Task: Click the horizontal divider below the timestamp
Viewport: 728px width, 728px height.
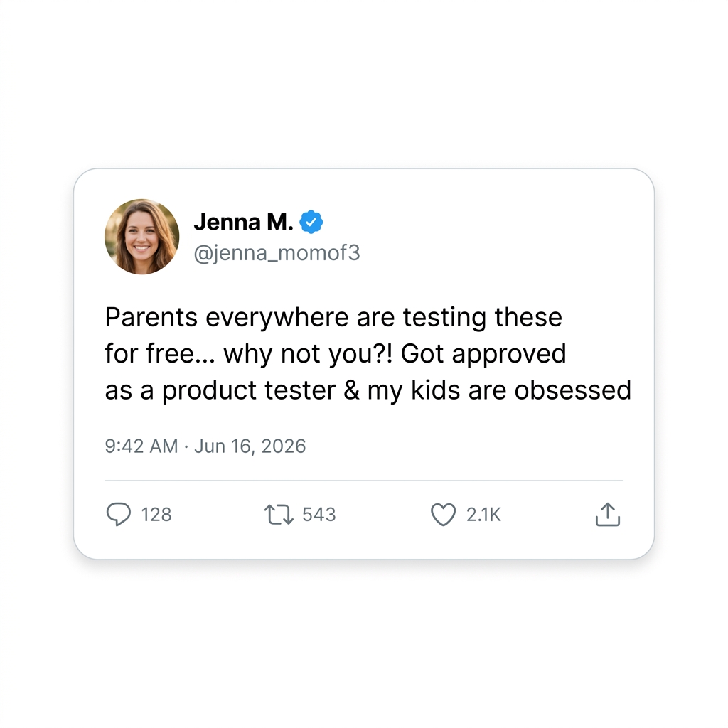Action: tap(364, 481)
